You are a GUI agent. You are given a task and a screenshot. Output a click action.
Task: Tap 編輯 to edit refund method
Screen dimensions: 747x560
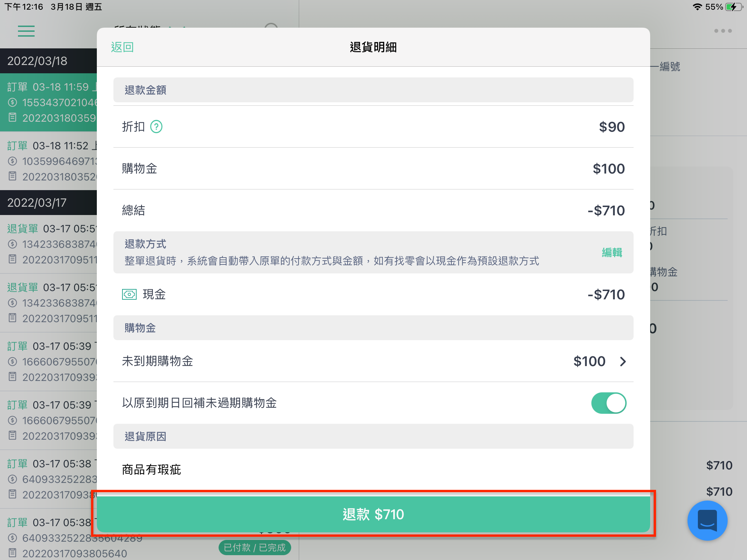[x=612, y=253]
